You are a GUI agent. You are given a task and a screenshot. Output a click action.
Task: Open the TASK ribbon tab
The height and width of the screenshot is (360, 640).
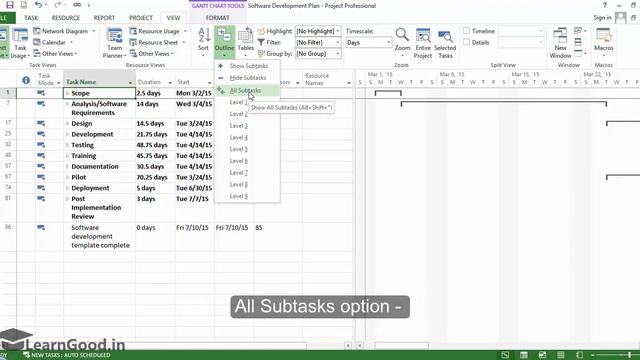click(x=31, y=18)
